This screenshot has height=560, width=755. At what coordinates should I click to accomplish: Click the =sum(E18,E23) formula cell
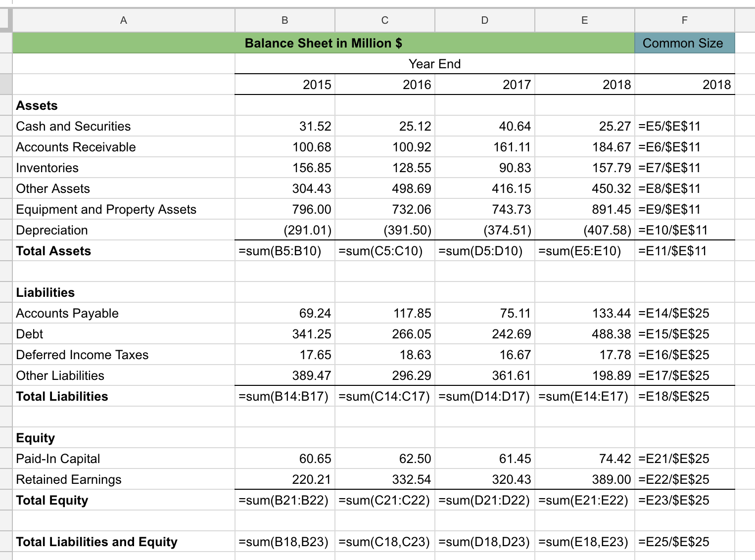point(585,542)
